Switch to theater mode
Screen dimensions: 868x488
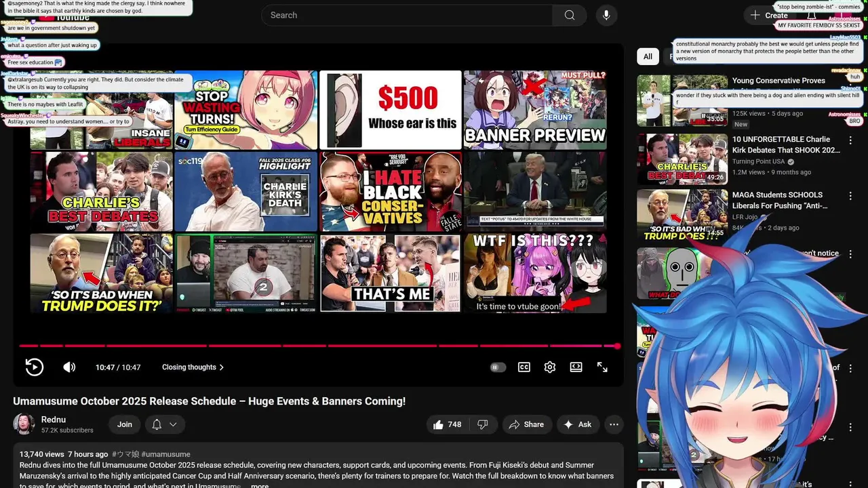[x=576, y=367]
